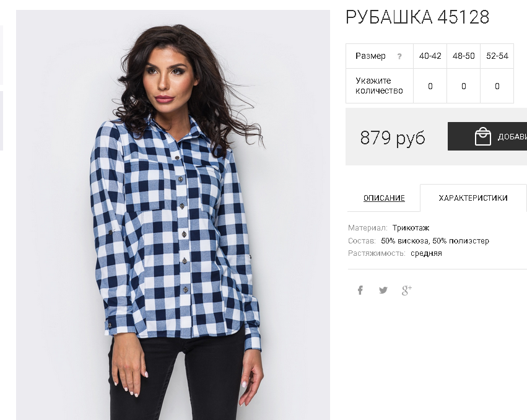Image resolution: width=527 pixels, height=420 pixels.
Task: Click the main product photo of the plaid shirt
Action: pos(173,215)
